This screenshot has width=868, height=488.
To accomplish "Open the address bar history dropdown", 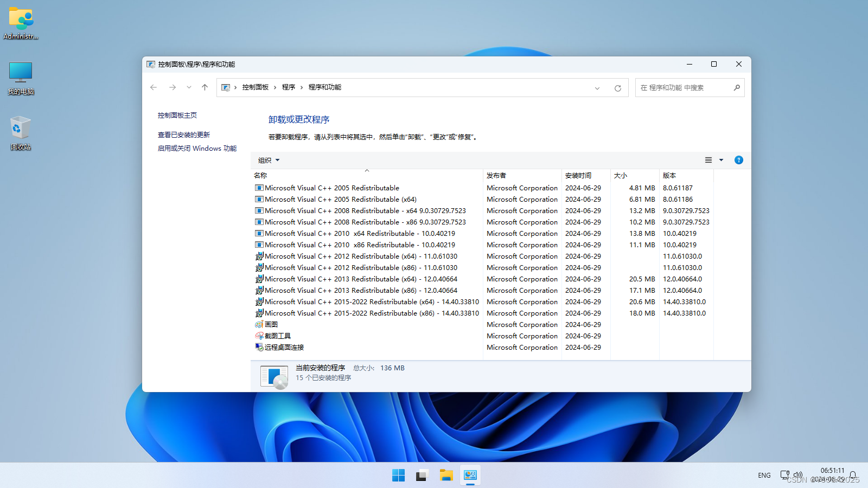I will click(597, 88).
